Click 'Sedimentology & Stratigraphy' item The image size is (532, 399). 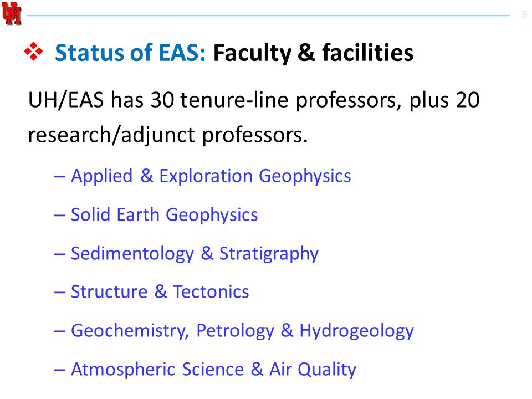(195, 254)
